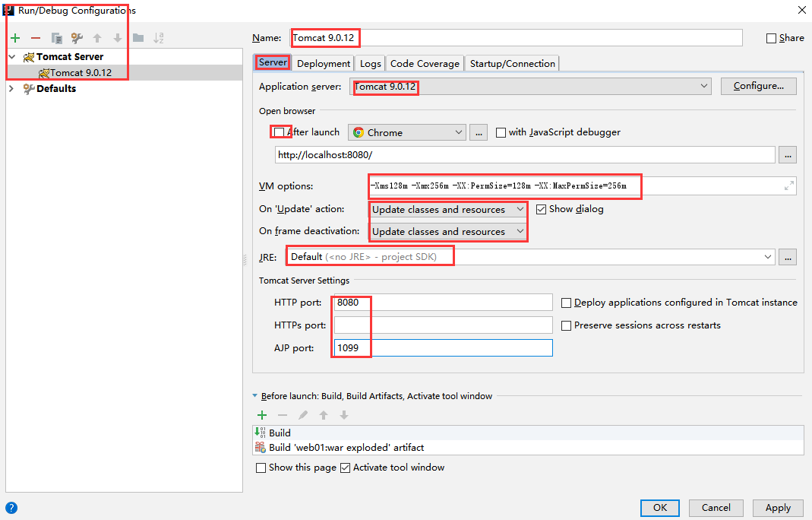Check Deploy applications configured in Tomcat instance

coord(567,303)
